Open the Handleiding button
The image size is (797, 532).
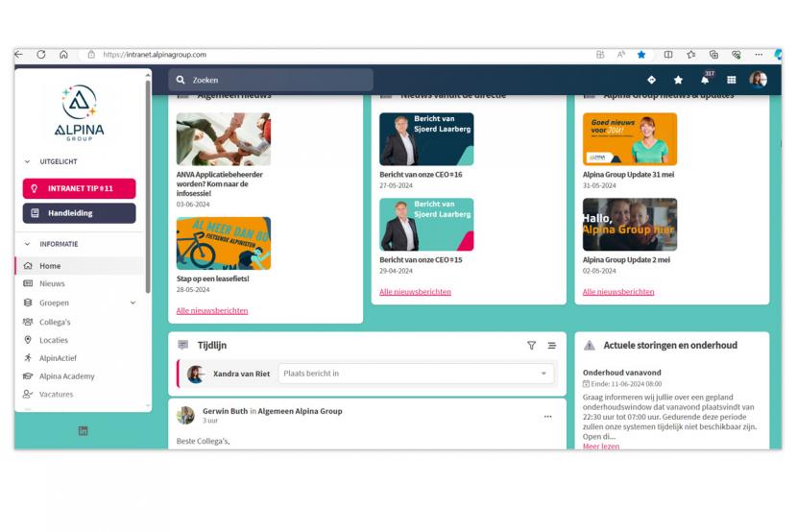[x=80, y=213]
